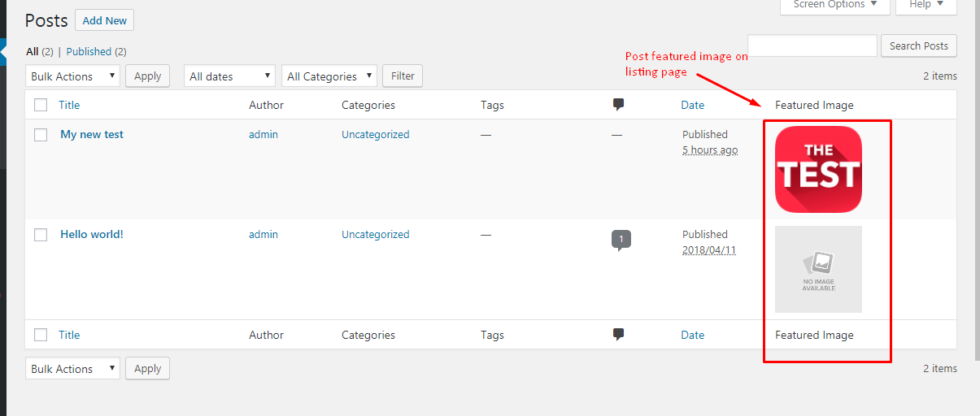This screenshot has height=416, width=980.
Task: Click the search posts input field
Action: tap(812, 45)
